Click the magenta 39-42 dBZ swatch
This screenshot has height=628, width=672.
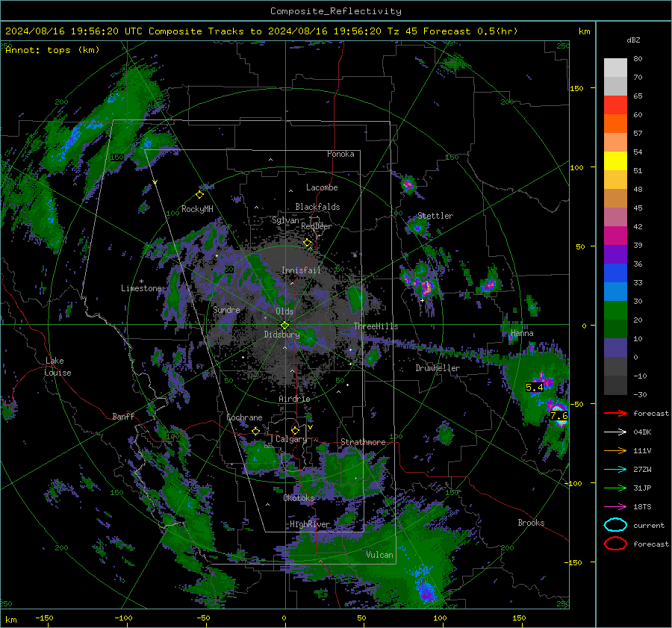tap(615, 236)
